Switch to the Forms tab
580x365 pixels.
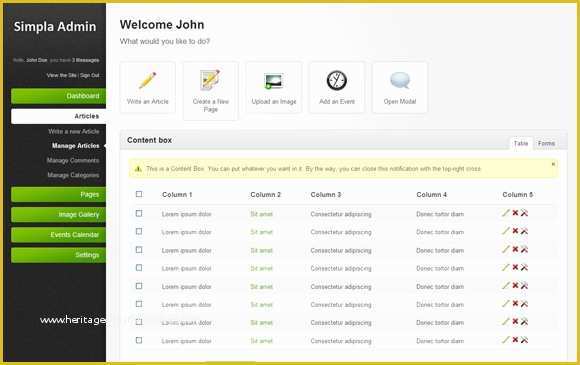546,143
